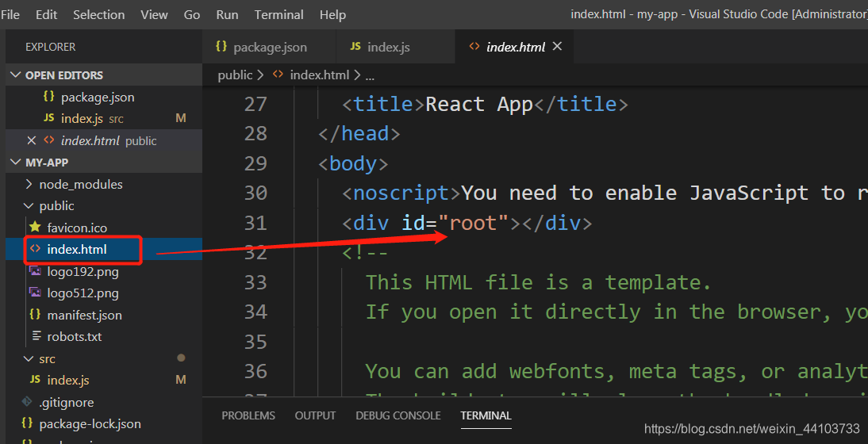Select the TERMINAL panel tab
The width and height of the screenshot is (868, 444).
[x=486, y=415]
